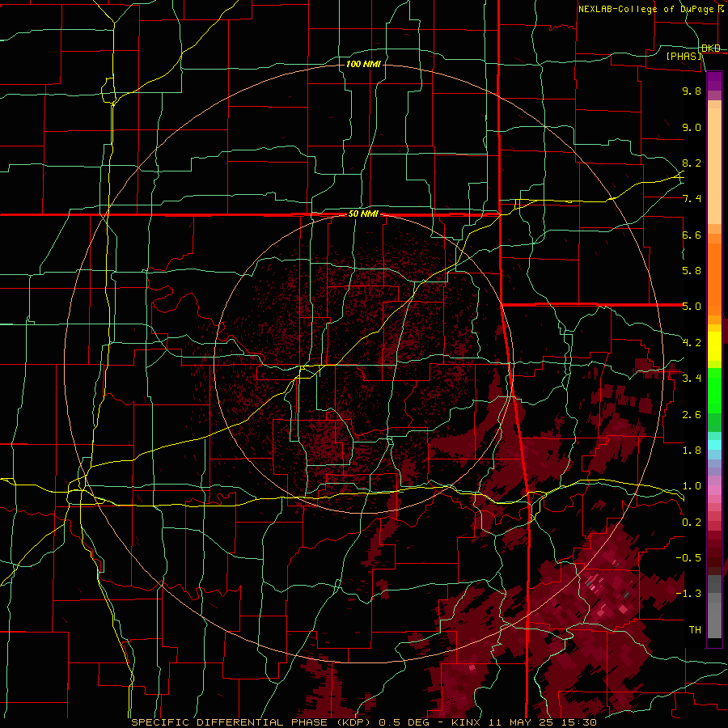This screenshot has height=728, width=728.
Task: Pick the cyan segment of the color bar
Action: (x=714, y=445)
